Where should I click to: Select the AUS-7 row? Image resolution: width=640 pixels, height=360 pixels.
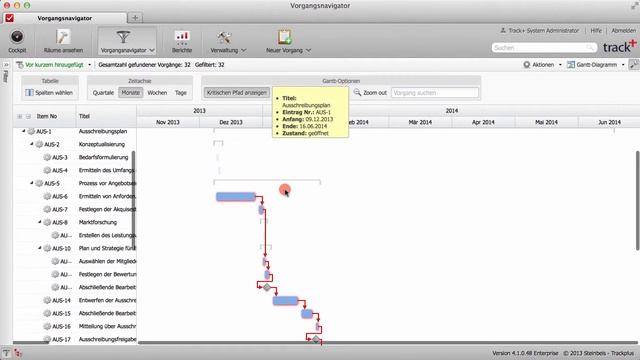click(x=75, y=209)
